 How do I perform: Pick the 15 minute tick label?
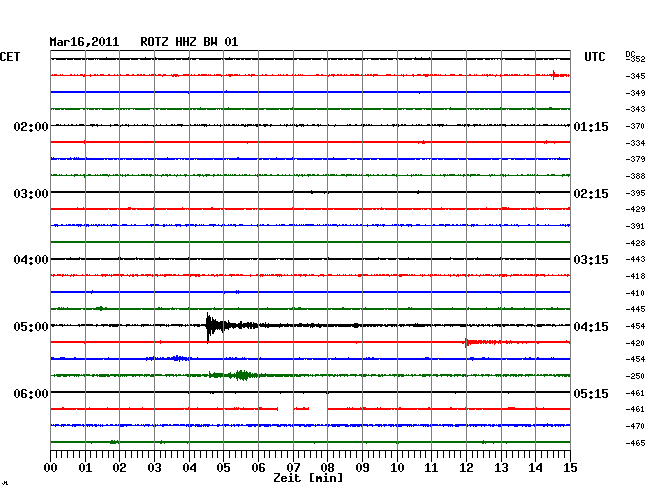pyautogui.click(x=570, y=467)
